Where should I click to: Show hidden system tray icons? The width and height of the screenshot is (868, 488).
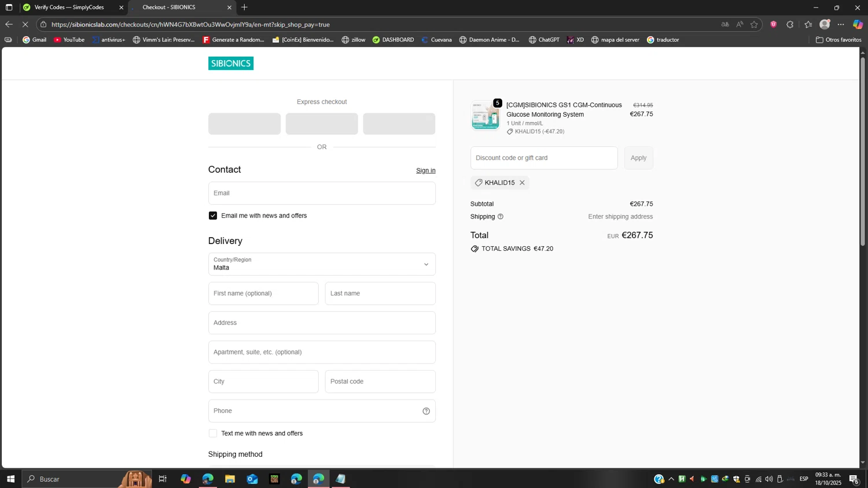[671, 479]
